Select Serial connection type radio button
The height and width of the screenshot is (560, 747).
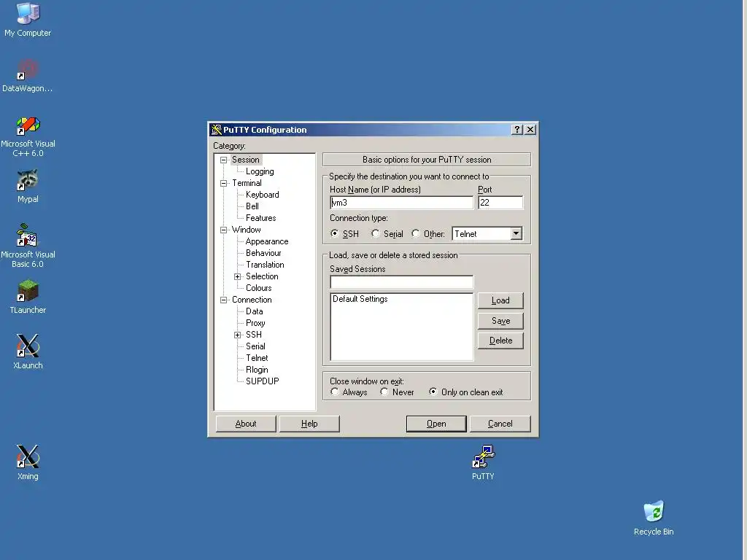[376, 233]
